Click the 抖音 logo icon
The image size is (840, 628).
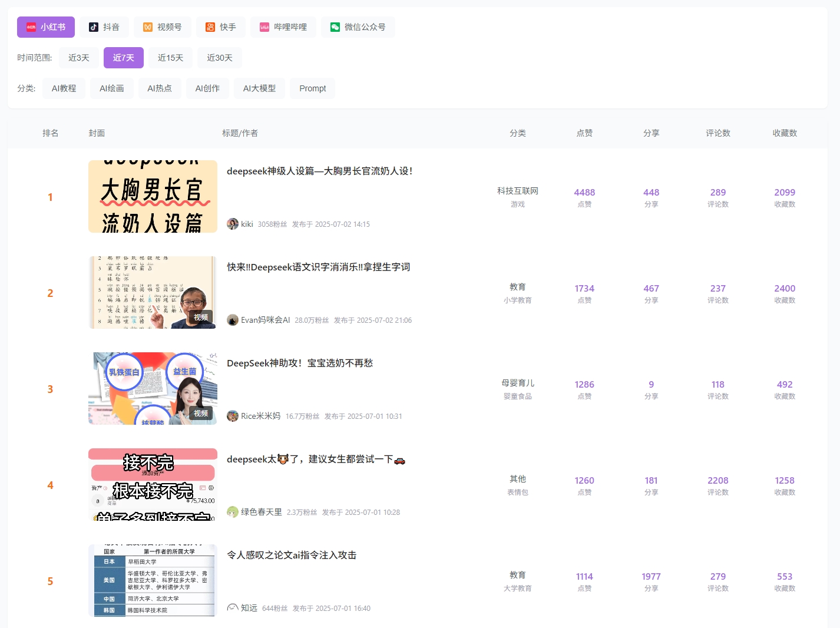tap(94, 27)
